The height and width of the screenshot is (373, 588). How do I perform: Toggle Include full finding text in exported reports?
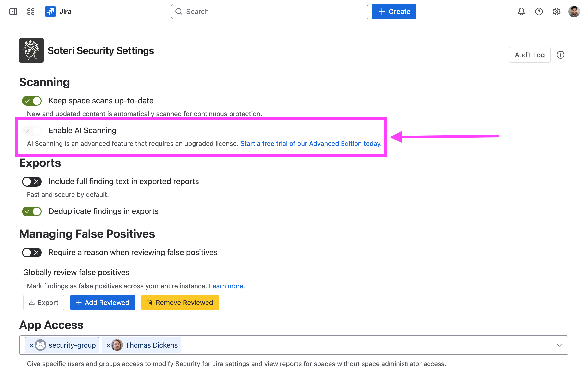[32, 182]
